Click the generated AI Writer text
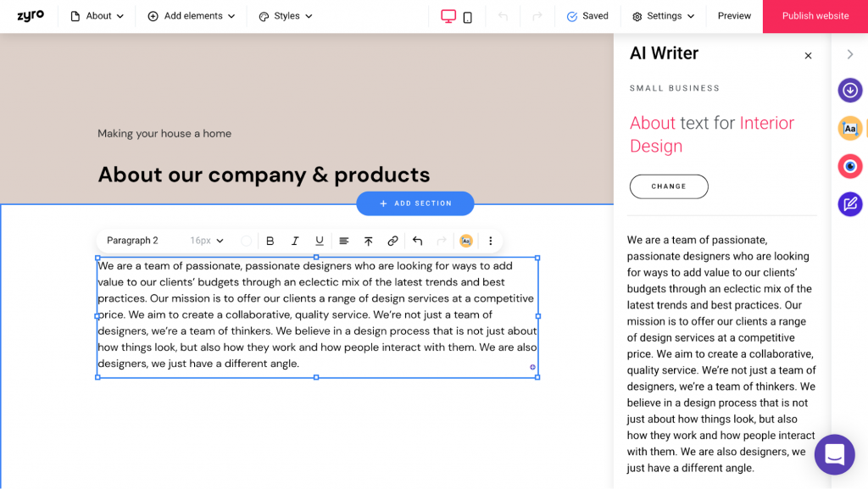Image resolution: width=868 pixels, height=489 pixels. [x=721, y=354]
